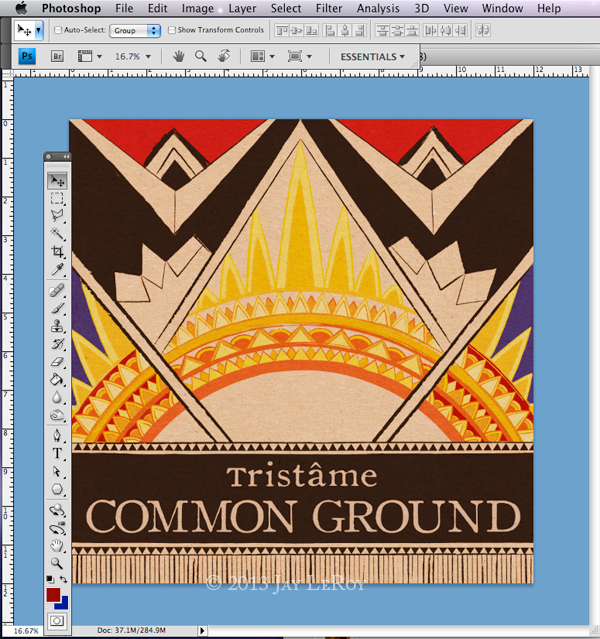The image size is (600, 639).
Task: Open the Layer menu
Action: tap(242, 8)
